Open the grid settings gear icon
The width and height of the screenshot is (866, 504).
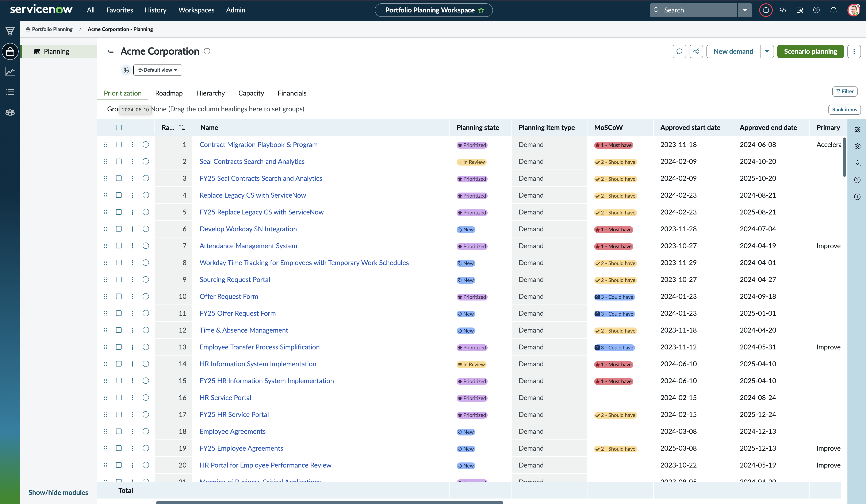pyautogui.click(x=857, y=146)
